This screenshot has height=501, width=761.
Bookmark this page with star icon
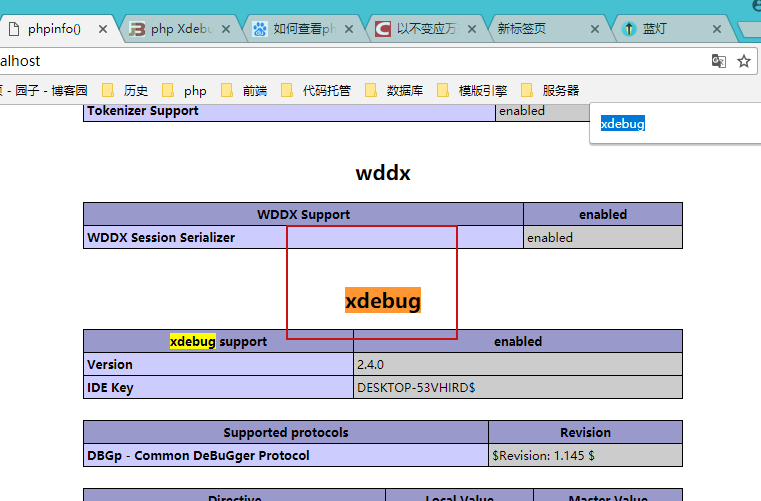click(x=744, y=61)
